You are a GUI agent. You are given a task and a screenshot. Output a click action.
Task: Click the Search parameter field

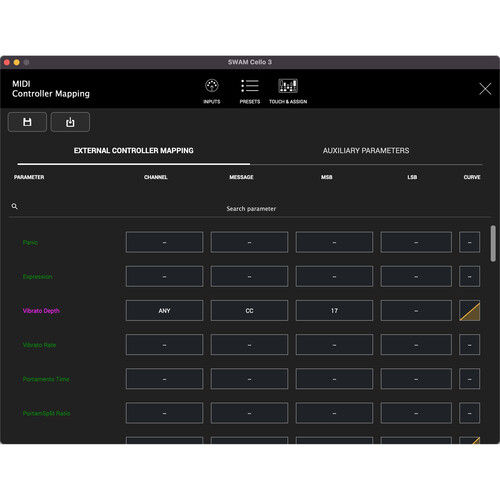click(251, 209)
